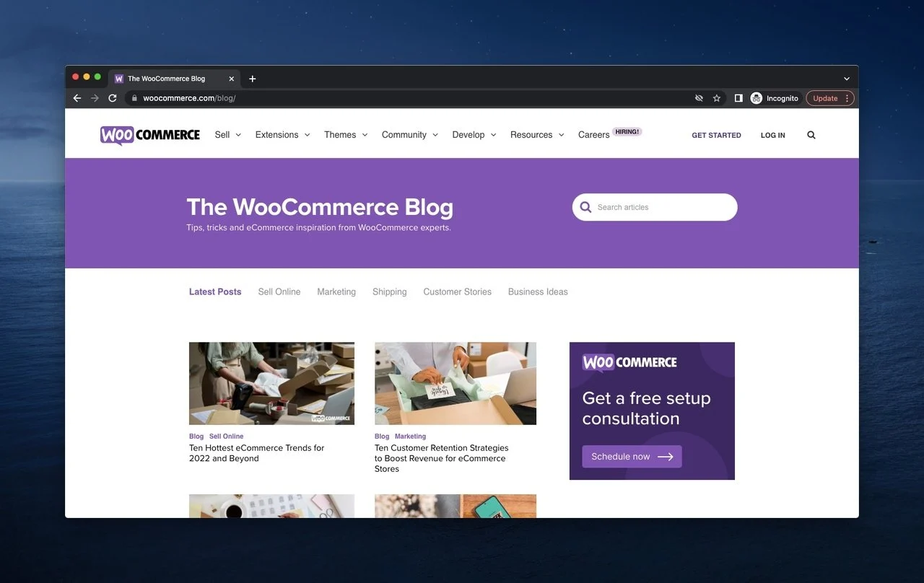Viewport: 924px width, 583px height.
Task: Bookmark the page with the star icon
Action: [717, 98]
